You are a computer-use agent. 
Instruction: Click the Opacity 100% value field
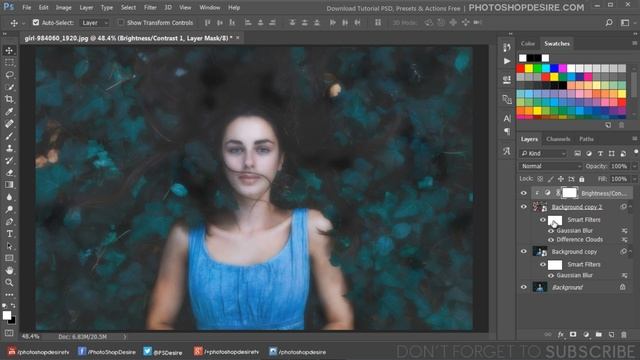coord(619,166)
